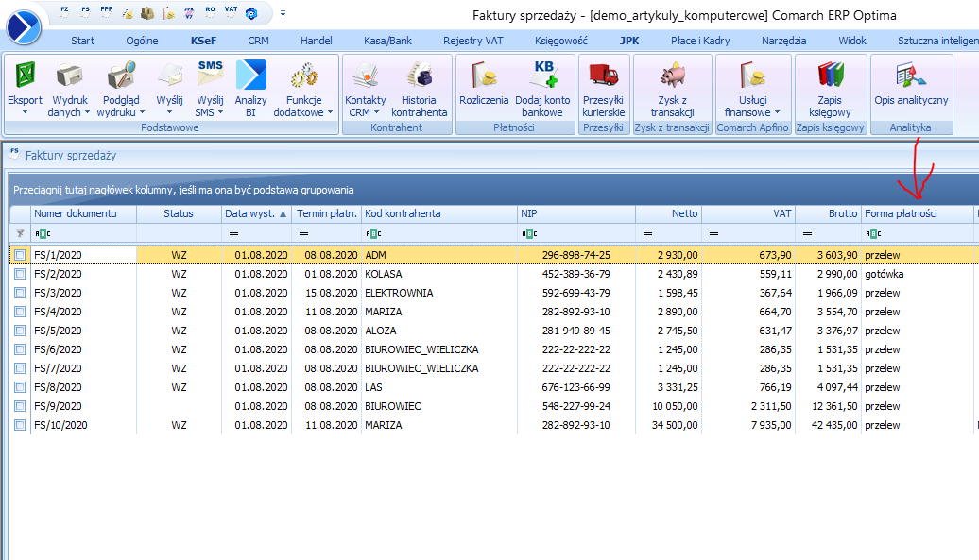Open the boxes (inventory) quick access icon
The width and height of the screenshot is (979, 560).
tap(148, 12)
